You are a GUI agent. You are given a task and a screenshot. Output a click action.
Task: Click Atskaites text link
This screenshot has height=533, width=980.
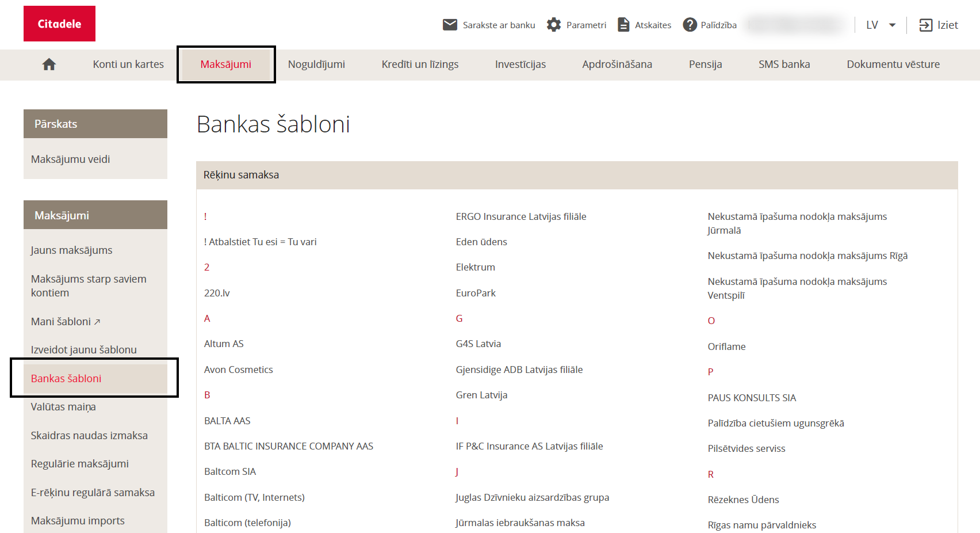tap(653, 25)
